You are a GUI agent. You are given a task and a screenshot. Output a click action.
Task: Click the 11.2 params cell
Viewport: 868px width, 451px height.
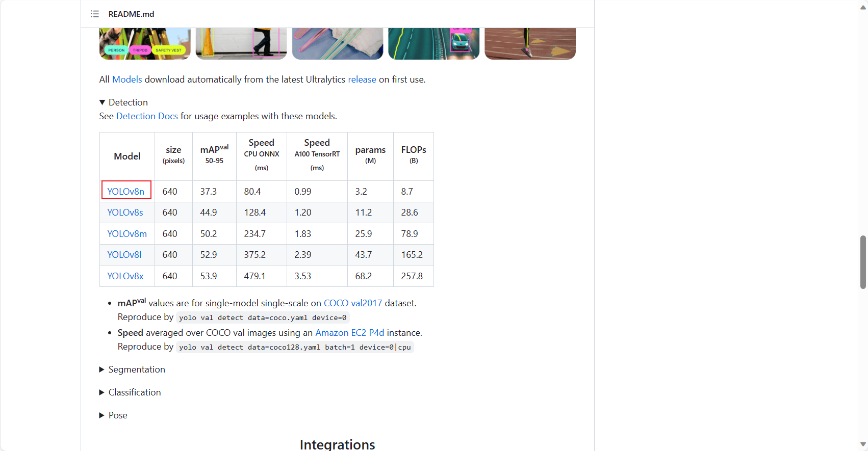(370, 213)
